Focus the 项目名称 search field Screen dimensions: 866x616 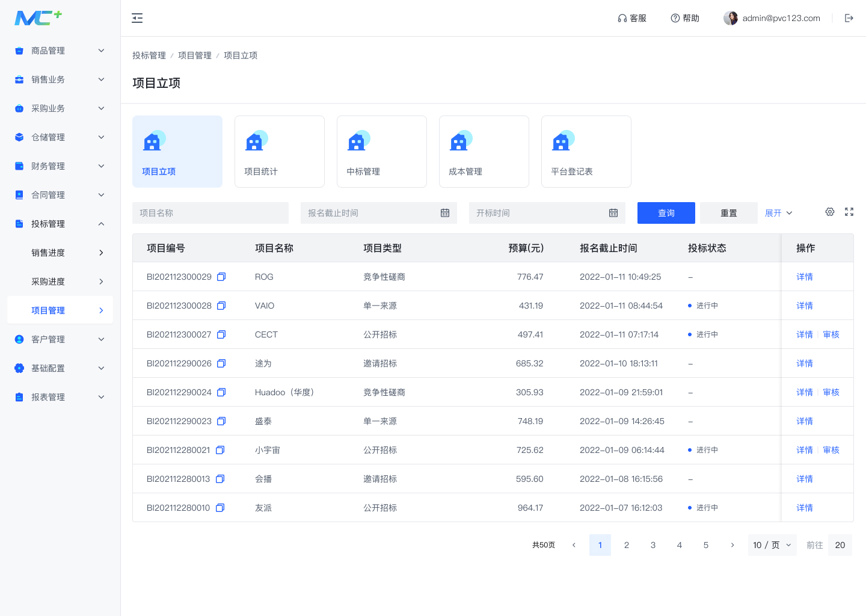(210, 213)
